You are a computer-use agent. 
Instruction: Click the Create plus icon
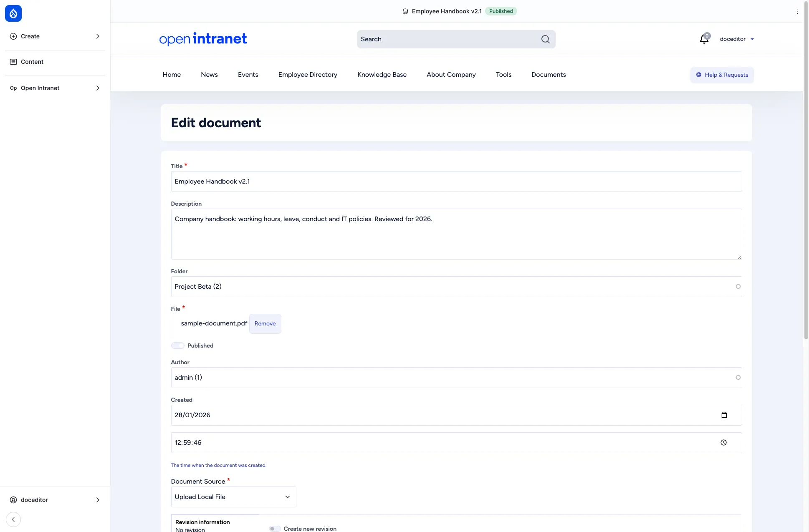[13, 36]
